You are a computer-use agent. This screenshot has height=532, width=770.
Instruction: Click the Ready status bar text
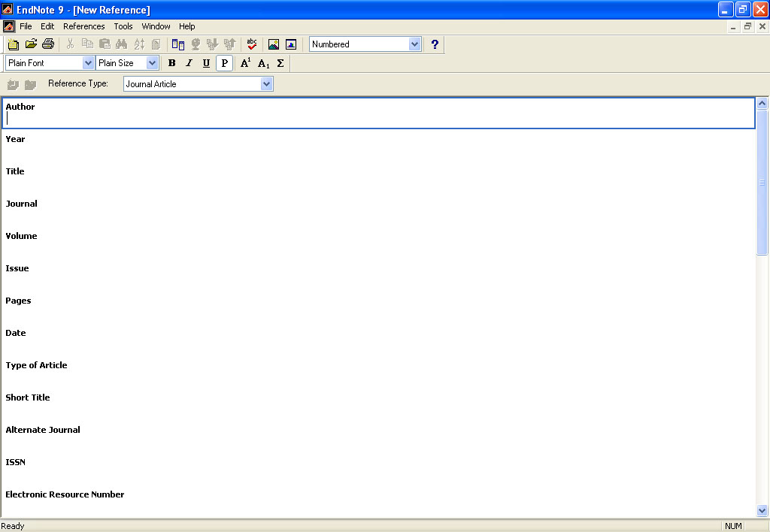[13, 526]
